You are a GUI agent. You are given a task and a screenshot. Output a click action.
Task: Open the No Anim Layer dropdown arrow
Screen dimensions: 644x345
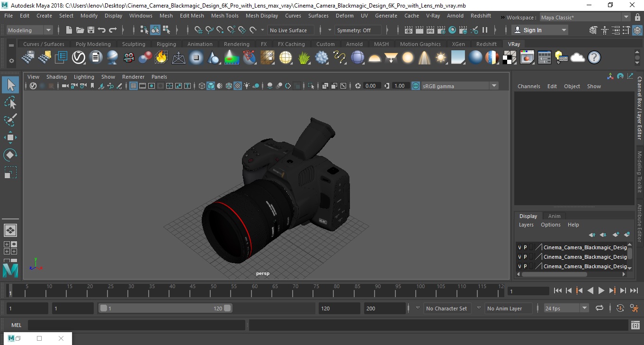(479, 308)
